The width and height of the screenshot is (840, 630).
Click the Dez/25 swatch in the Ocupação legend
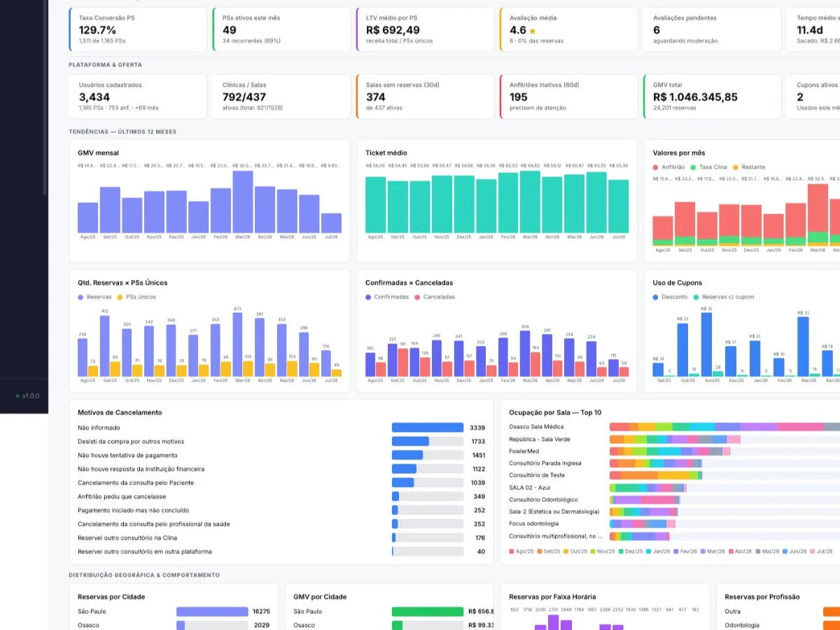point(621,552)
